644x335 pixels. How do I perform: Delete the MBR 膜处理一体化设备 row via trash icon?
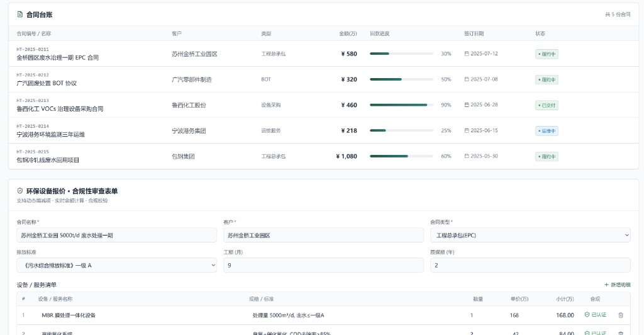[621, 315]
